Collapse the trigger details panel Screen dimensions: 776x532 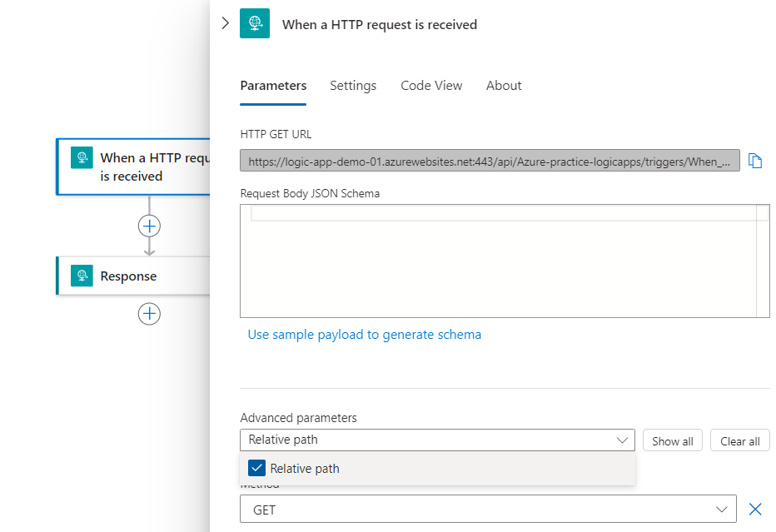pos(225,23)
